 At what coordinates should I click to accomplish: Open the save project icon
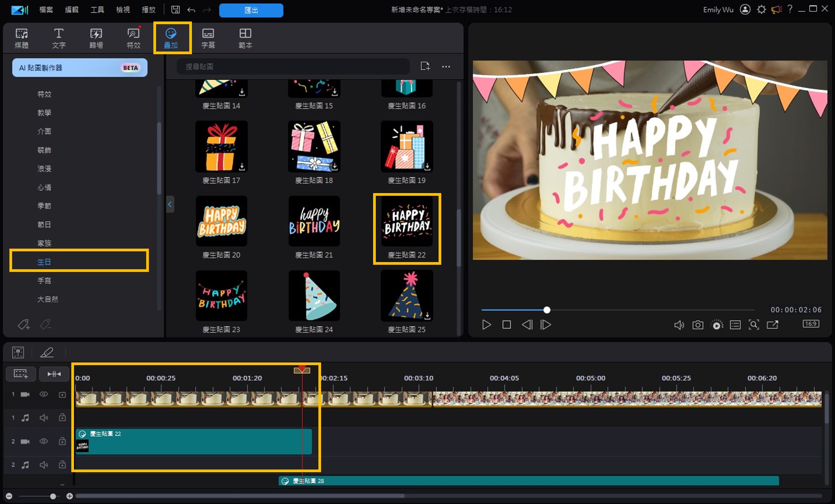point(175,10)
